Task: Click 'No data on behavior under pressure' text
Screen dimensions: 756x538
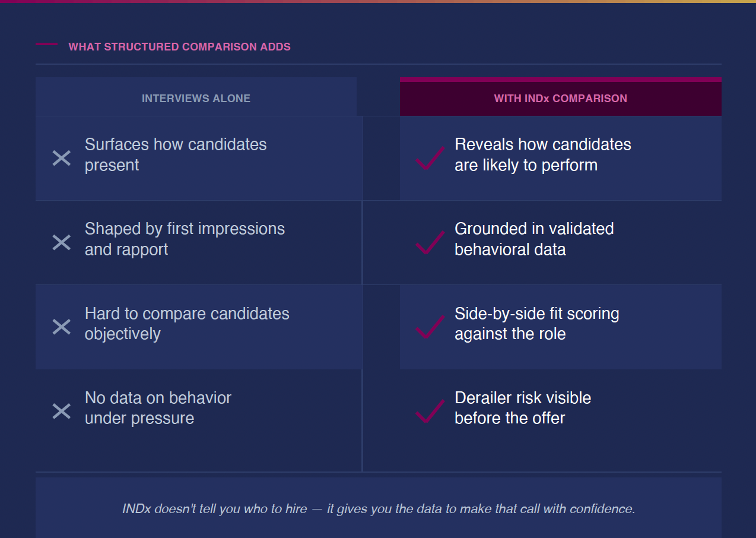Action: point(158,407)
